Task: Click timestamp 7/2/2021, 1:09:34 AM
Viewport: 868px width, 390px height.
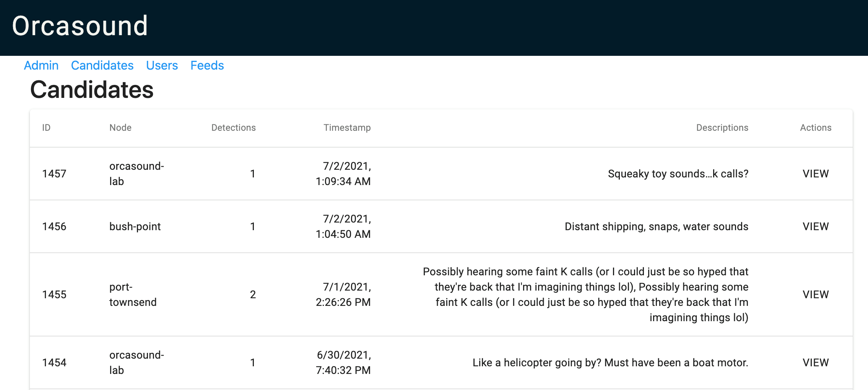Action: coord(343,174)
